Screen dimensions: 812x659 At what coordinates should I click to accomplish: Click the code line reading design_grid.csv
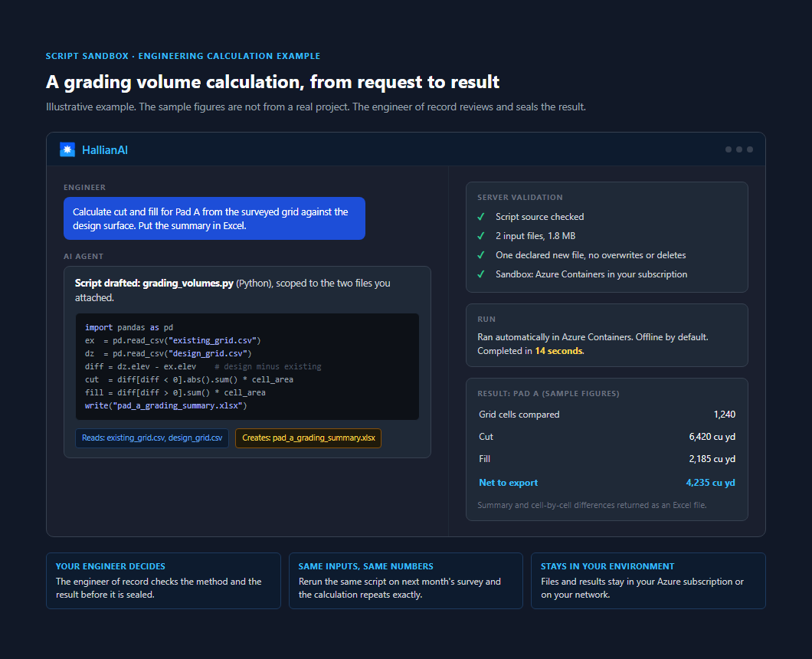point(169,353)
